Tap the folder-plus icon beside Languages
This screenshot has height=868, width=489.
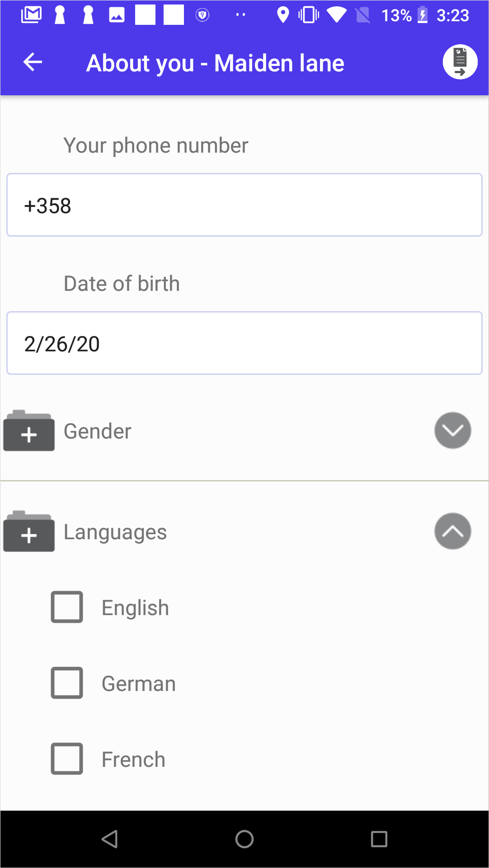click(x=29, y=532)
